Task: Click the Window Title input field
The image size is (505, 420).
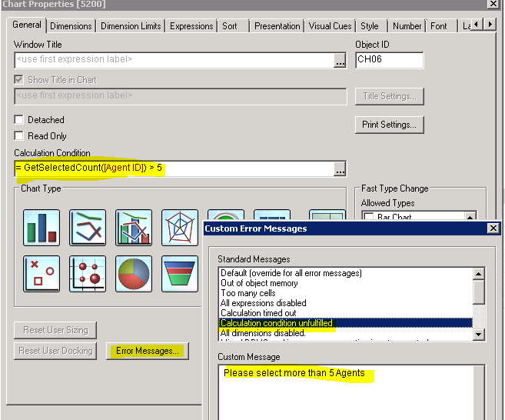Action: tap(174, 60)
